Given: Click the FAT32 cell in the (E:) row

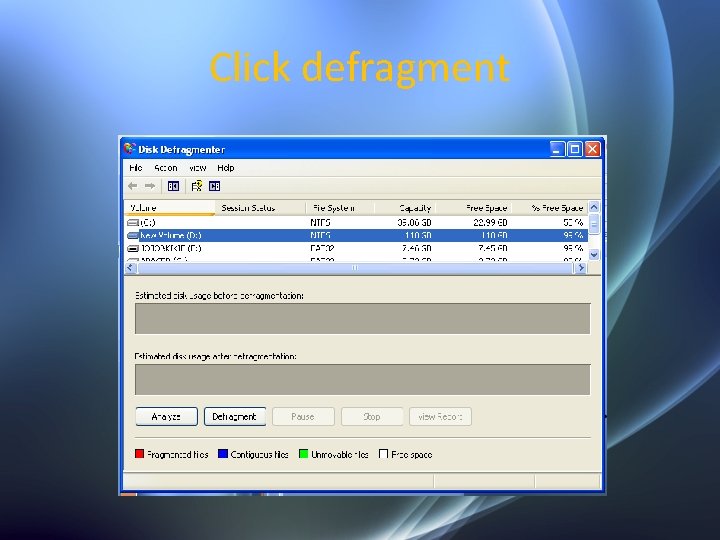Looking at the screenshot, I should (322, 248).
